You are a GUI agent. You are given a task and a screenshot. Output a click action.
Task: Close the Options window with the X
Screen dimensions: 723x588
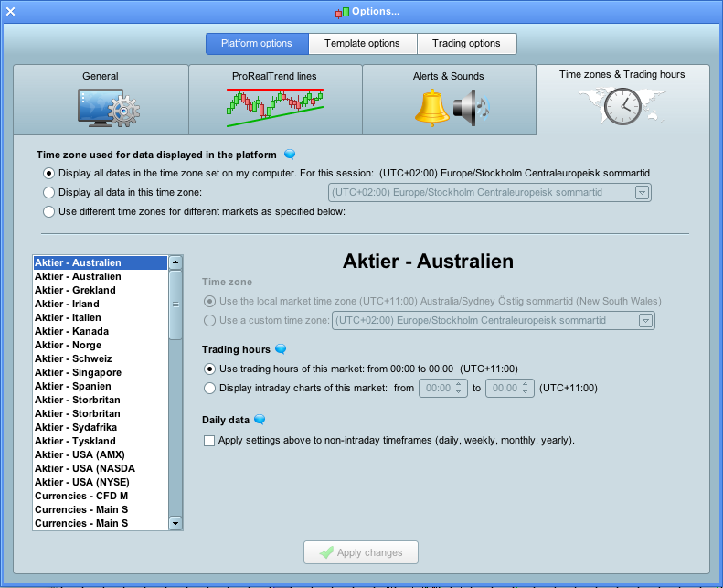11,12
